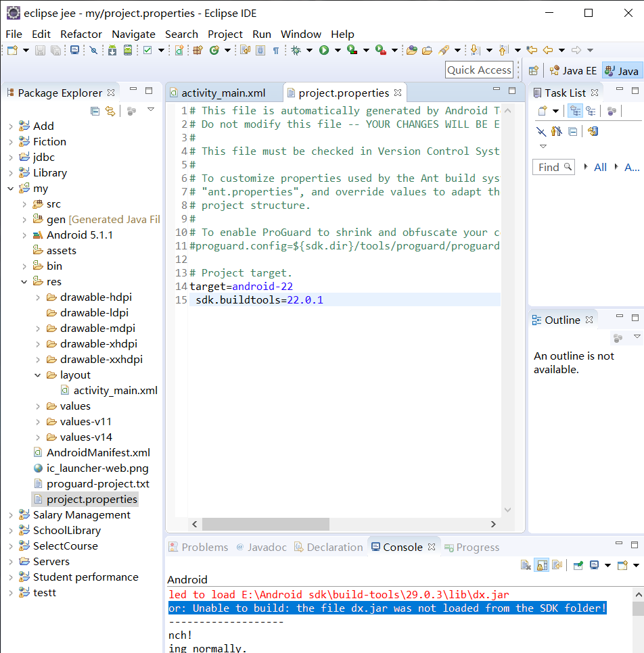Open the Android SDK Manager icon
Image resolution: width=644 pixels, height=653 pixels.
coord(112,51)
